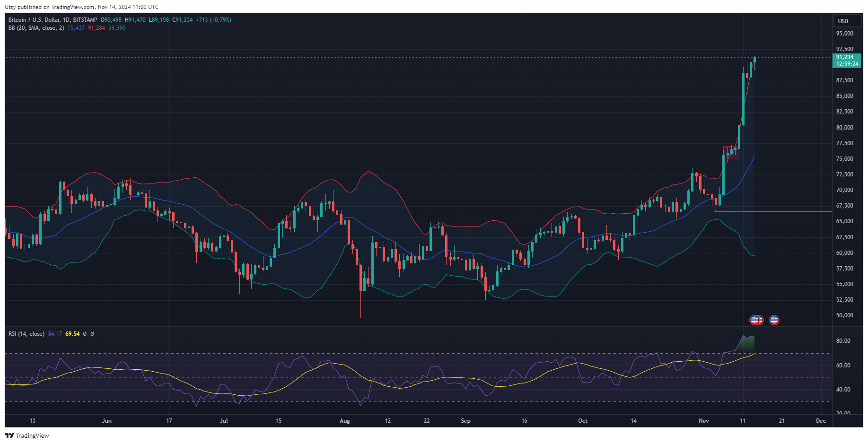Click the 50,000 price axis label
This screenshot has width=868, height=444.
coord(845,315)
